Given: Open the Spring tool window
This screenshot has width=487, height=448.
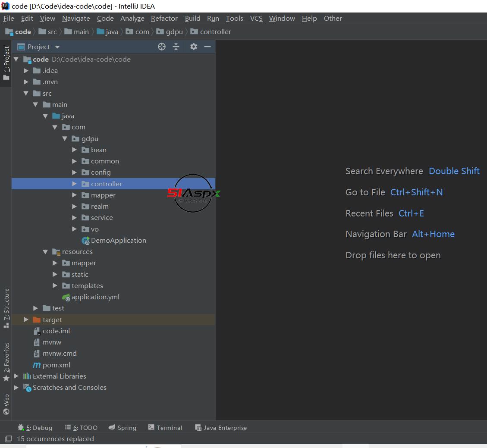Looking at the screenshot, I should tap(122, 428).
